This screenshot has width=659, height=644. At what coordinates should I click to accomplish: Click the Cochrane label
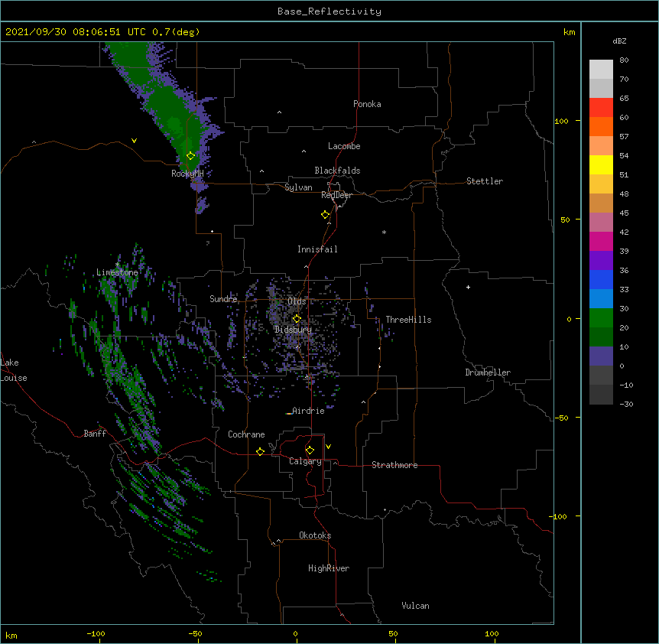[x=246, y=434]
